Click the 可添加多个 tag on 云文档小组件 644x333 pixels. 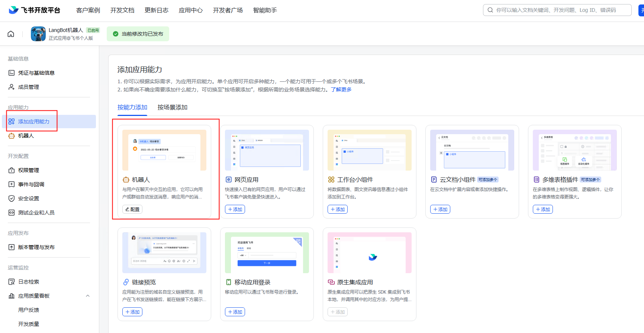pos(488,180)
